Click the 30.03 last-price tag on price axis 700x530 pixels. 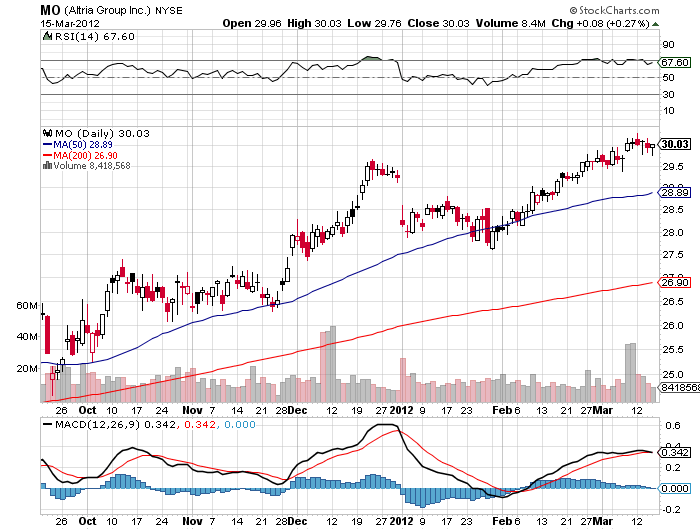(x=675, y=144)
